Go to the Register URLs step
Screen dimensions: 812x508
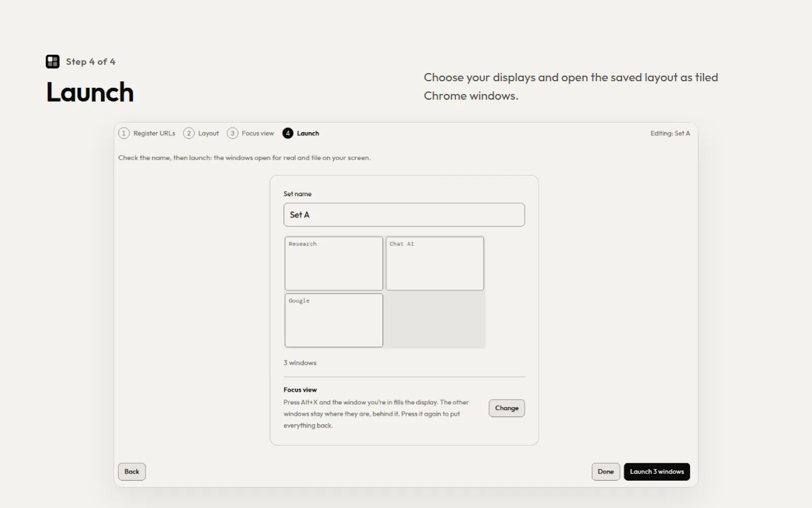pyautogui.click(x=147, y=133)
